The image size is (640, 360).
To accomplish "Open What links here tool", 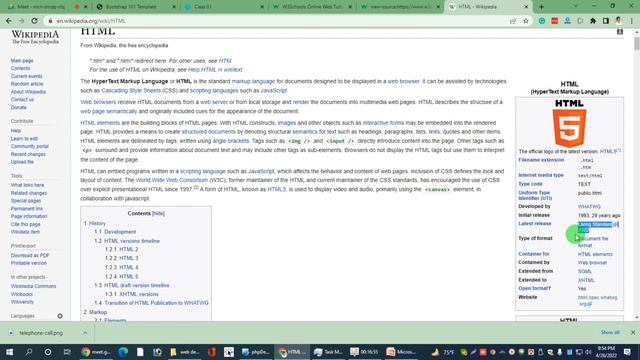I will click(x=27, y=185).
